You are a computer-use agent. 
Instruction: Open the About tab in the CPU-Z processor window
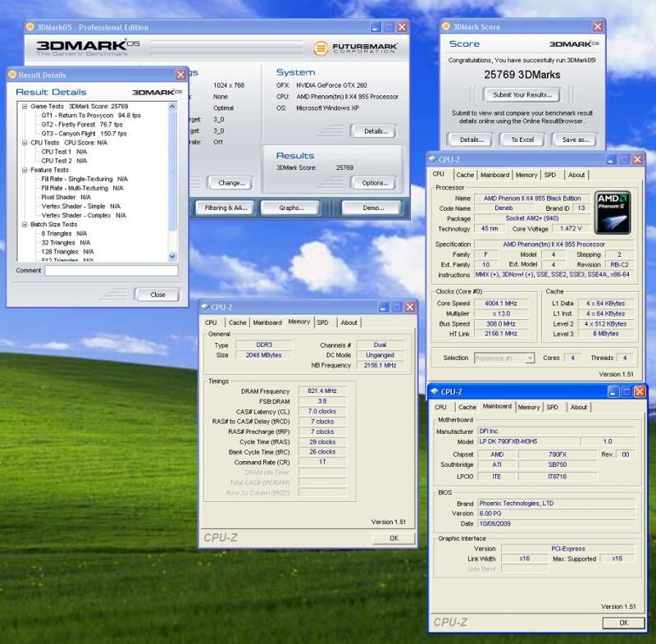click(x=576, y=175)
